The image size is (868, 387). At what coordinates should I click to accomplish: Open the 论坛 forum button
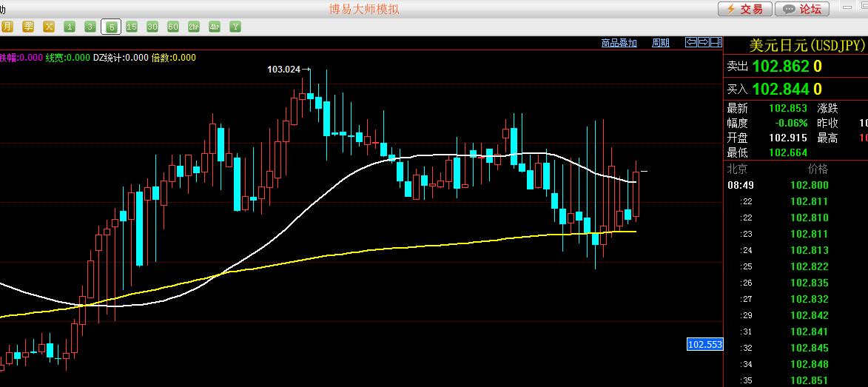click(x=802, y=9)
